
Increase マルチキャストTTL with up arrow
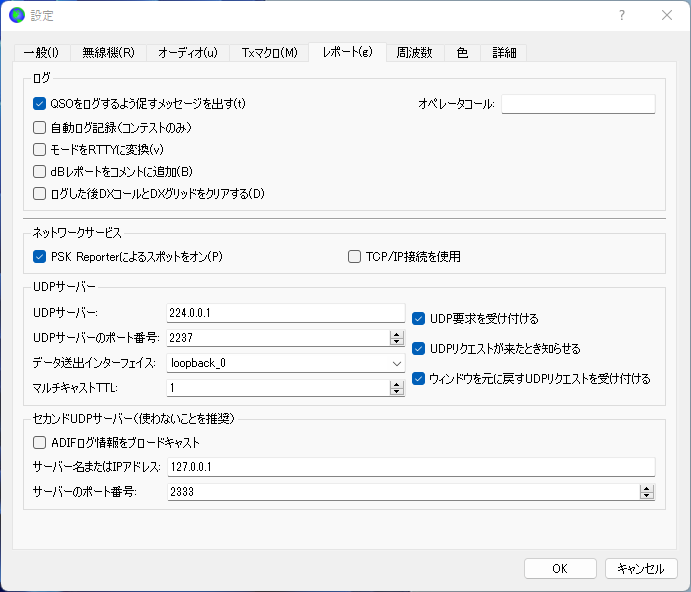397,384
